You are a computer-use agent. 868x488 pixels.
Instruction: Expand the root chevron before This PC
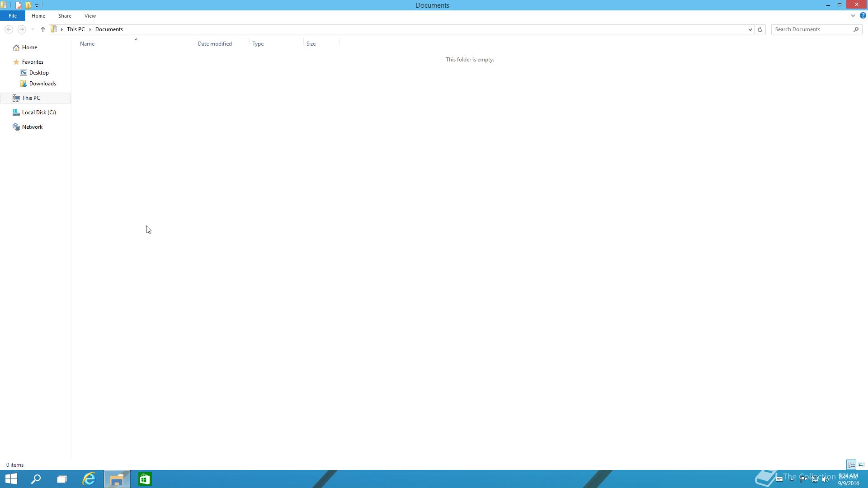(62, 29)
